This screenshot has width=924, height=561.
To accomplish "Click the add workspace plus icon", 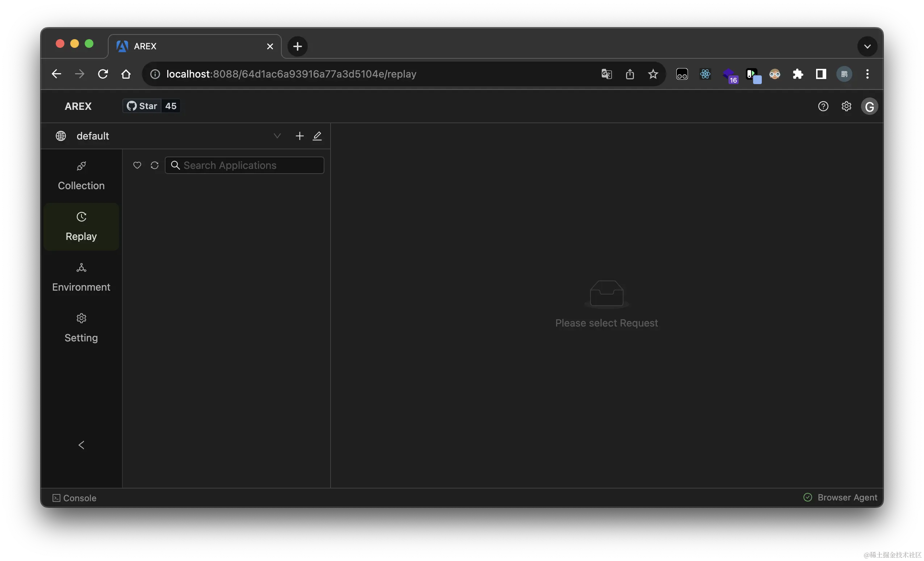I will click(x=299, y=136).
